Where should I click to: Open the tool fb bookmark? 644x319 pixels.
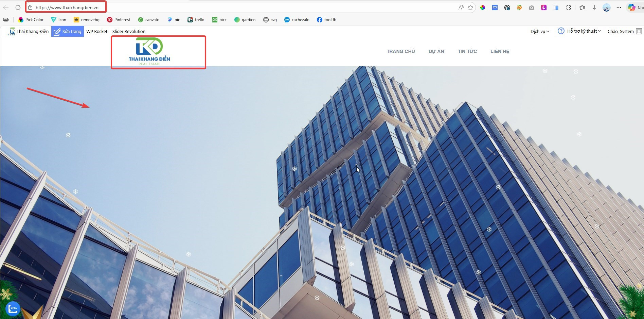(326, 20)
